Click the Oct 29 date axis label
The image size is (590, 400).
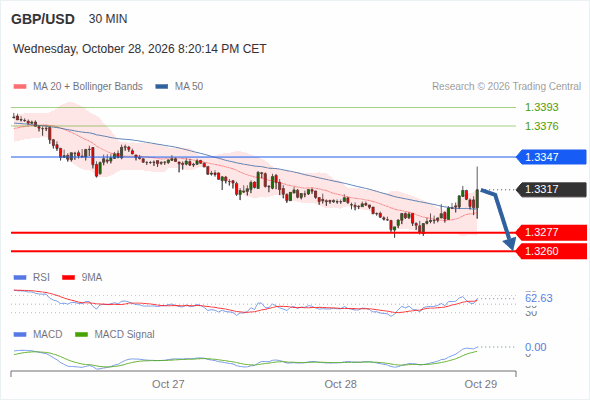pyautogui.click(x=481, y=384)
